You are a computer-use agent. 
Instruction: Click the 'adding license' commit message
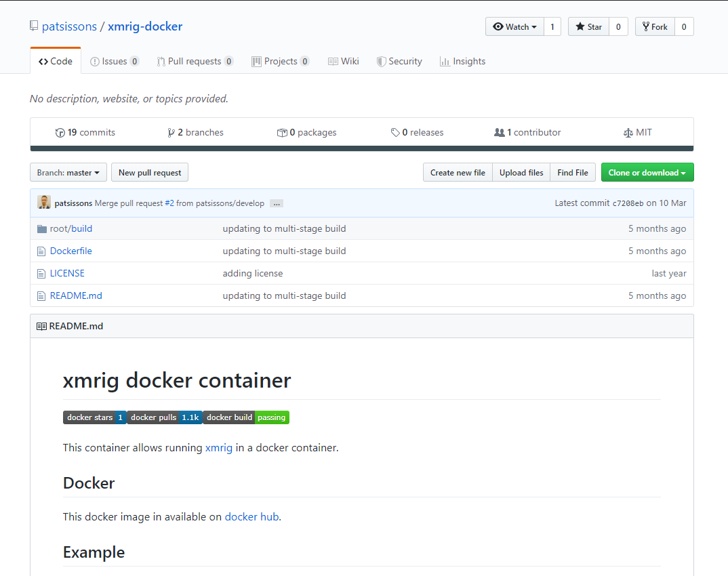click(x=253, y=273)
